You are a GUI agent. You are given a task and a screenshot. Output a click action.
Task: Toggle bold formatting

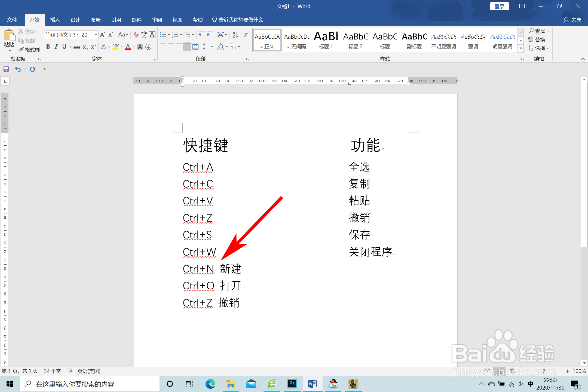coord(48,47)
